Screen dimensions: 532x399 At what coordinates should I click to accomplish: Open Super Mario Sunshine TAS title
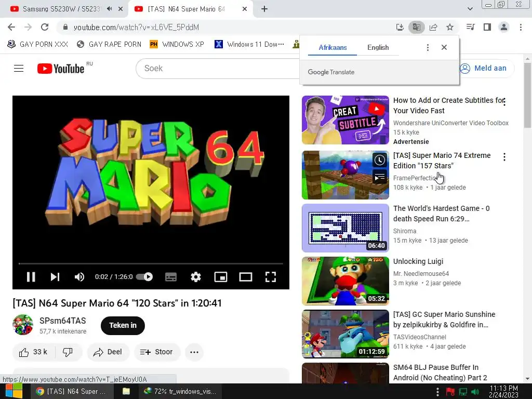(444, 320)
